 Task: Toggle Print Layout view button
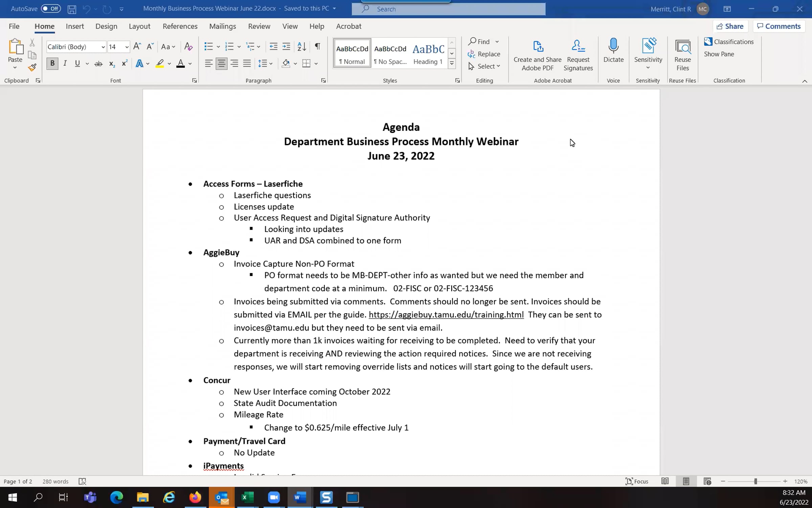(x=686, y=481)
